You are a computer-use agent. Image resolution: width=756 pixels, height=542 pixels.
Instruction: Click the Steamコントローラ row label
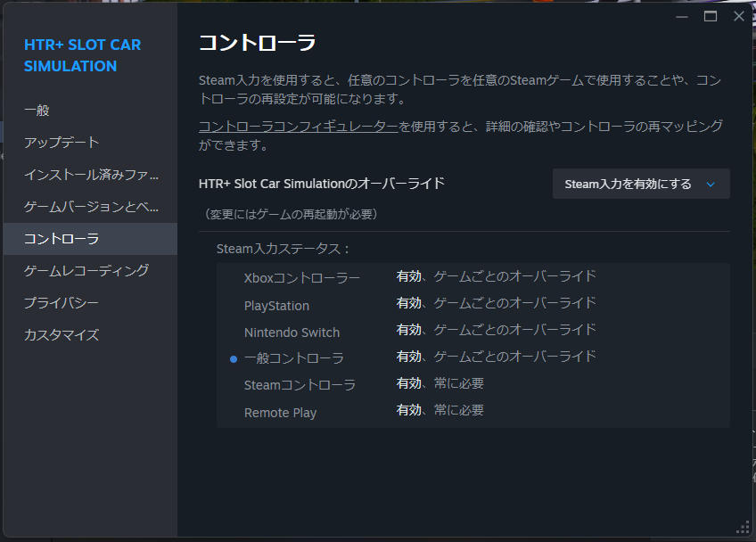tap(300, 385)
